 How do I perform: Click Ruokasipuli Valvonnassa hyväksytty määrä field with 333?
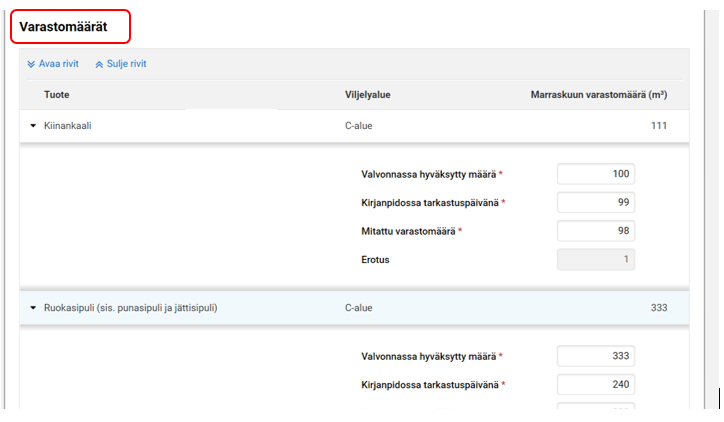click(596, 356)
